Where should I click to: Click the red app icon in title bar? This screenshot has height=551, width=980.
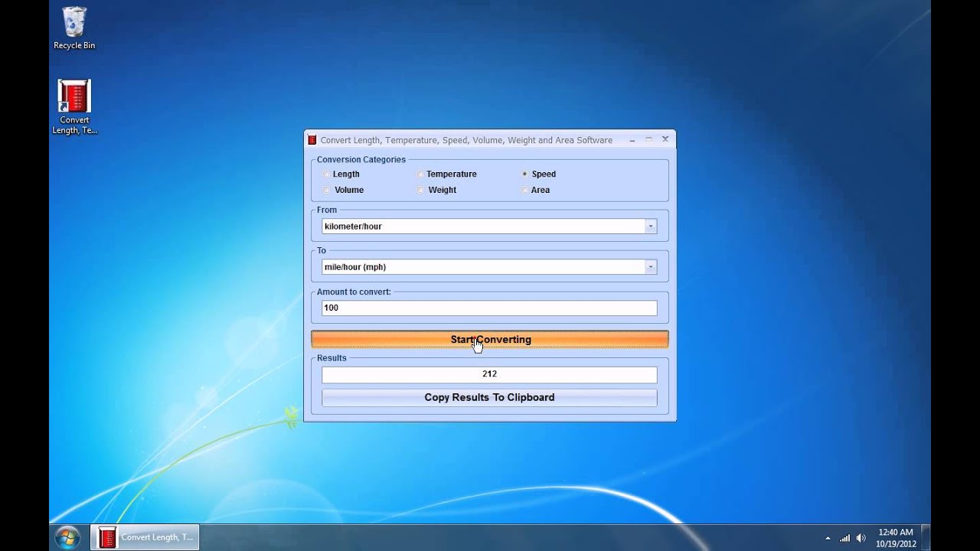312,140
